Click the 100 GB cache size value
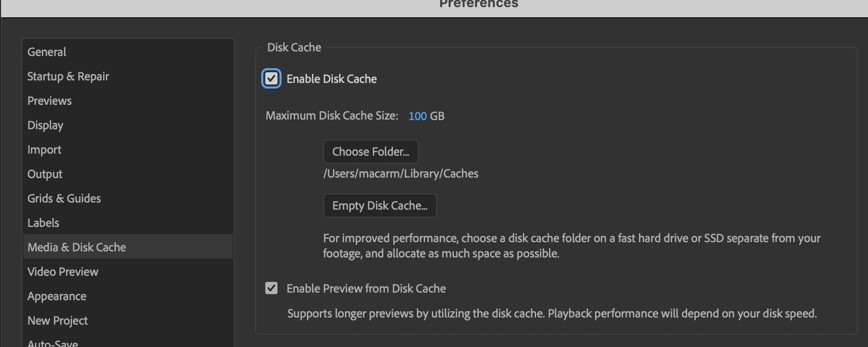The height and width of the screenshot is (347, 868). [418, 116]
